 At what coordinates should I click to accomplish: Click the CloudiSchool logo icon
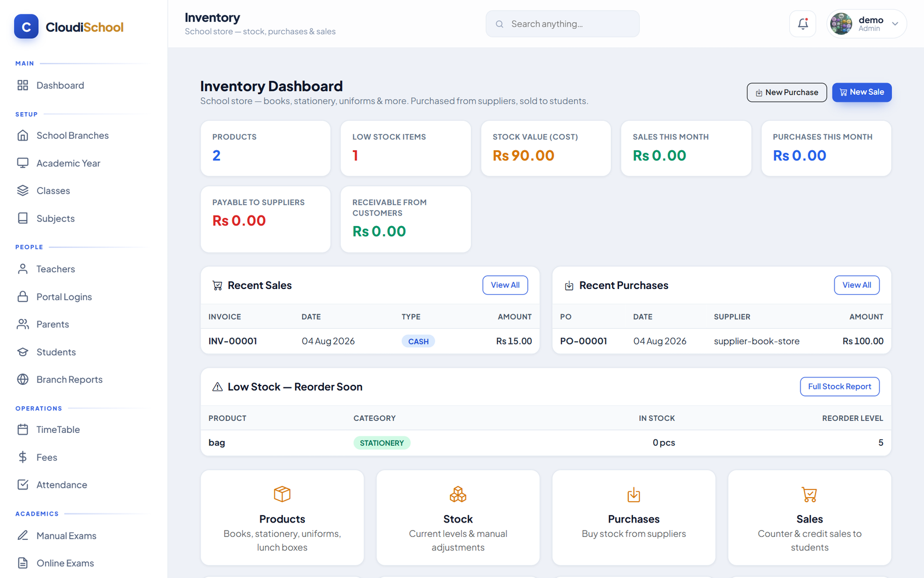tap(26, 27)
